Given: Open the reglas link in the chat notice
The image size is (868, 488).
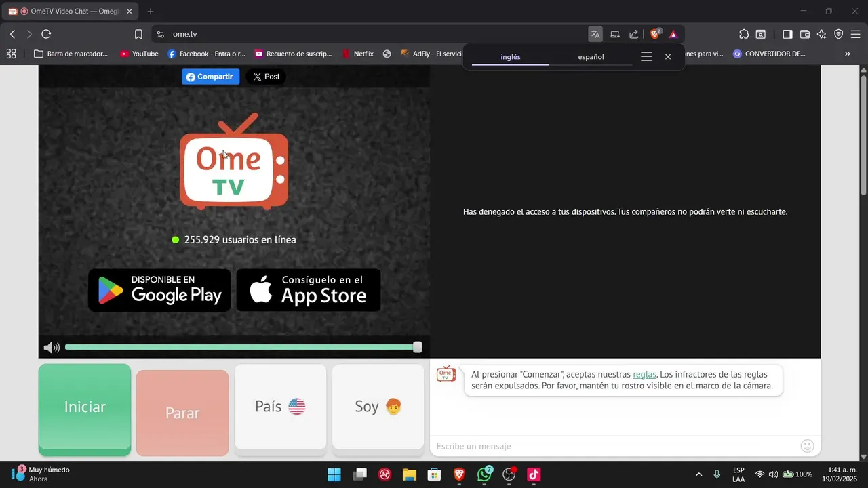Looking at the screenshot, I should click(x=644, y=374).
